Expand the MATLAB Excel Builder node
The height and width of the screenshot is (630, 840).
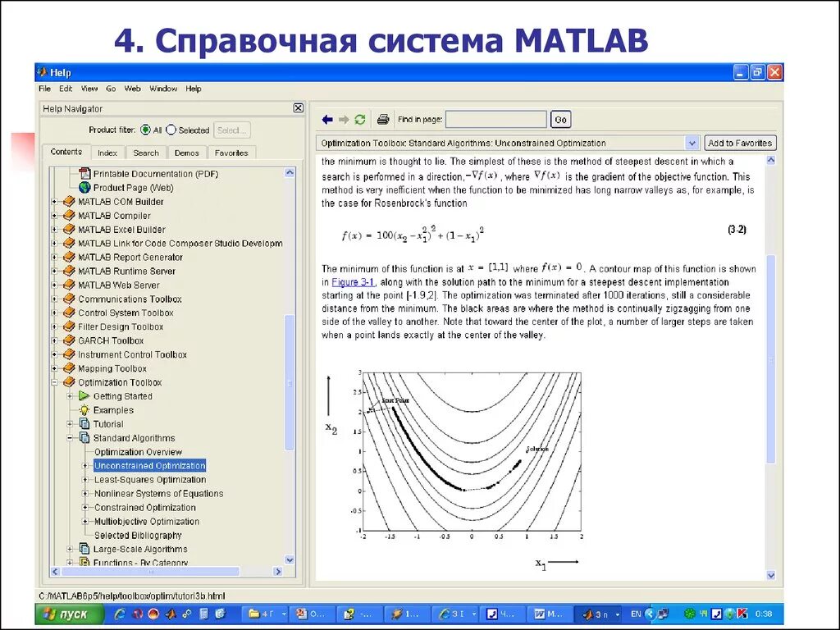55,230
